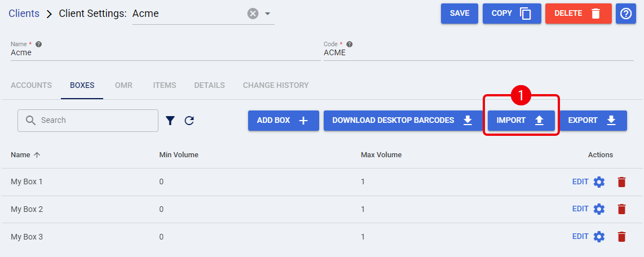
Task: Click the magnifier icon in Search box
Action: point(31,120)
